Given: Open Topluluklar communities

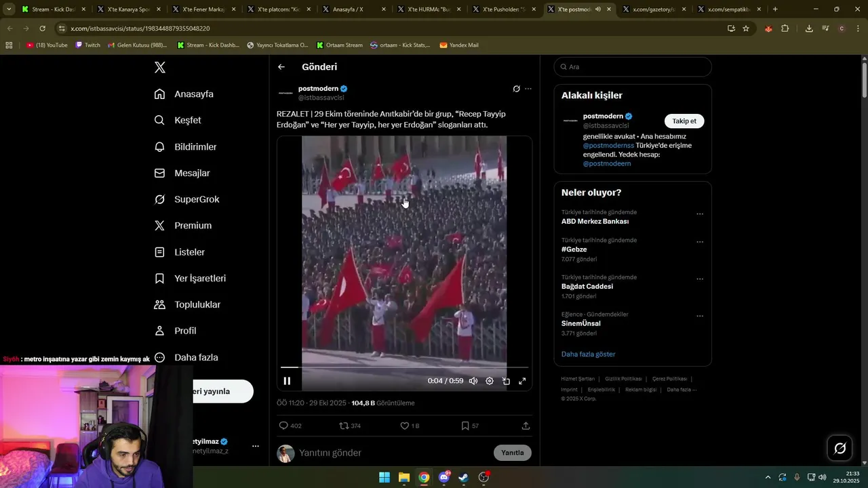Looking at the screenshot, I should (x=187, y=305).
